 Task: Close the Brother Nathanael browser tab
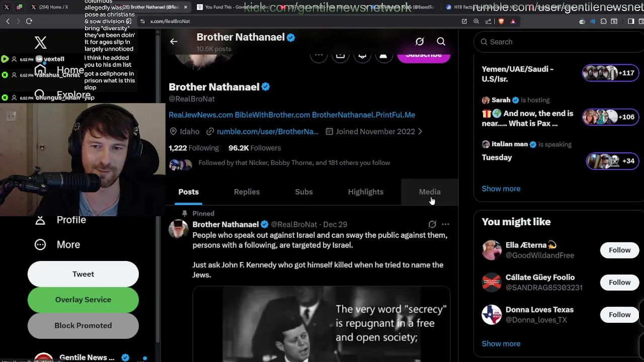coord(186,7)
